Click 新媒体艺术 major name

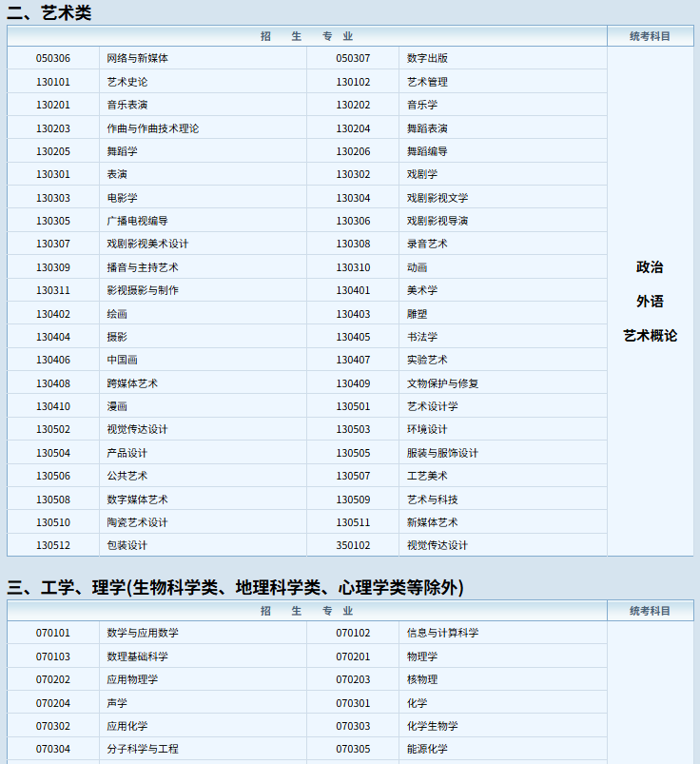tap(433, 523)
